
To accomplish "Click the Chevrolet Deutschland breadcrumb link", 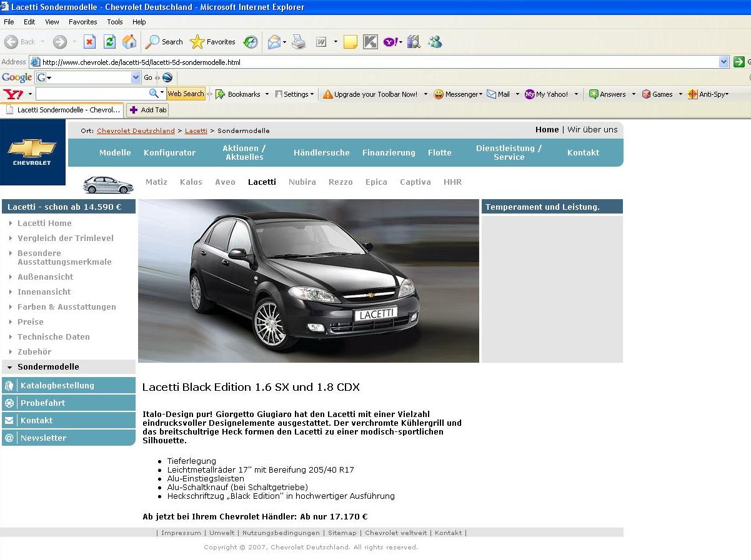I will [x=136, y=130].
